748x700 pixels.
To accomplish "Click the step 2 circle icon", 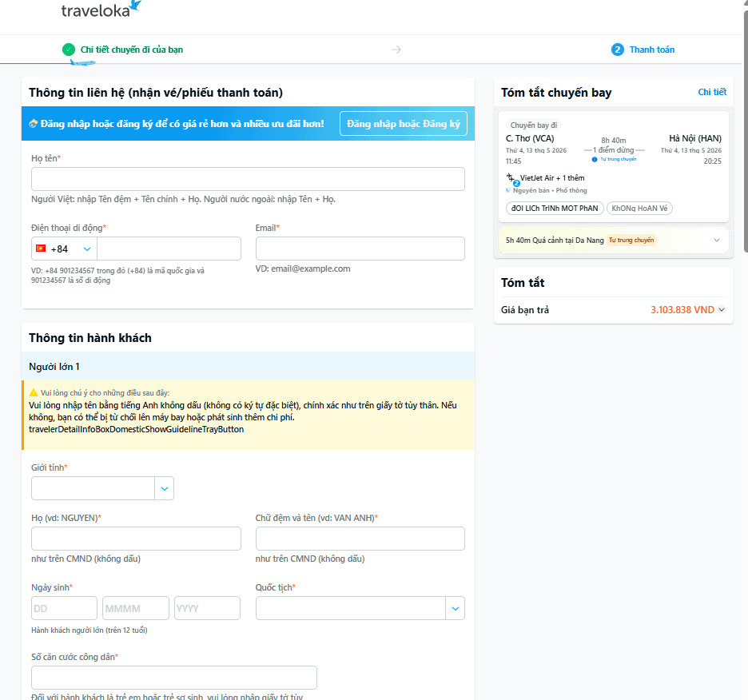I will [x=618, y=50].
